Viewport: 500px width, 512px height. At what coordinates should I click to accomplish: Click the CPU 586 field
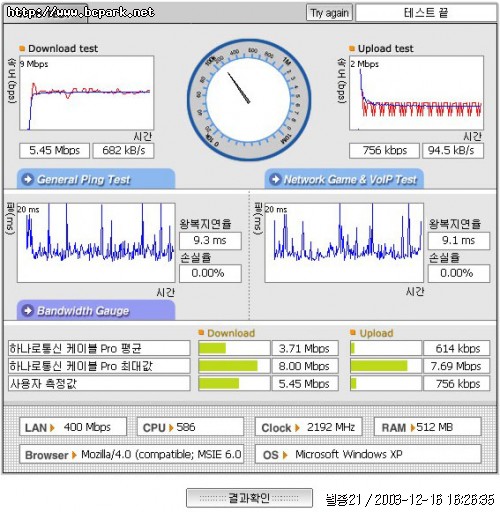(x=190, y=427)
